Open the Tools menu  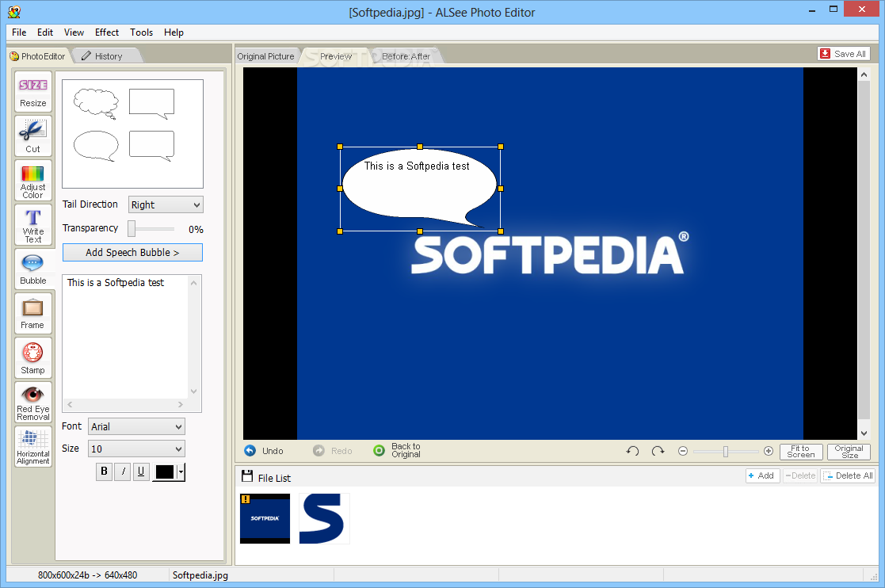point(141,32)
